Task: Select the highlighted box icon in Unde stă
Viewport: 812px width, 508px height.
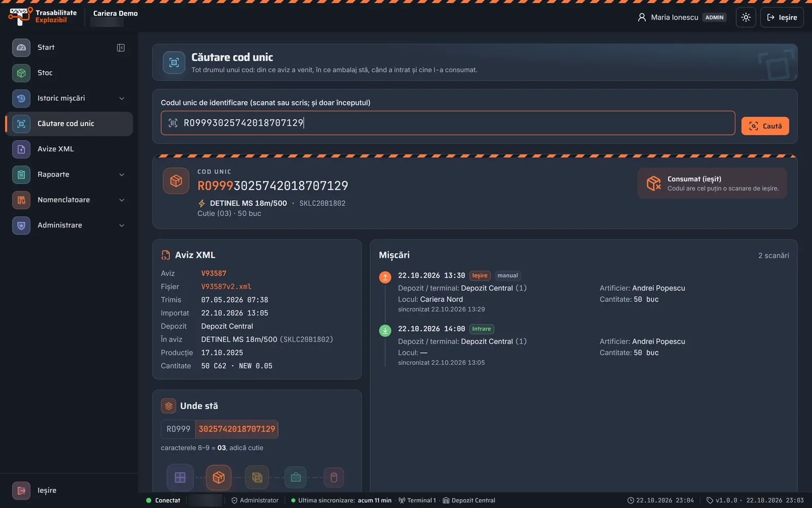Action: (219, 478)
